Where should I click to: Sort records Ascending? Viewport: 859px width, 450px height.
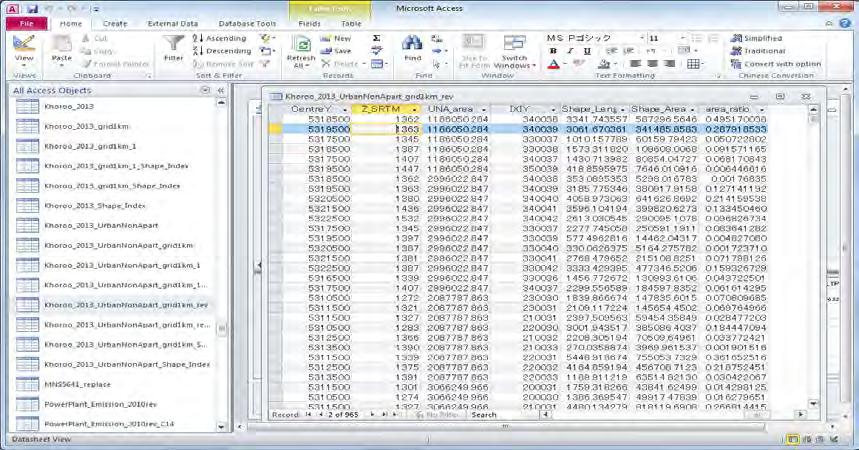[219, 38]
